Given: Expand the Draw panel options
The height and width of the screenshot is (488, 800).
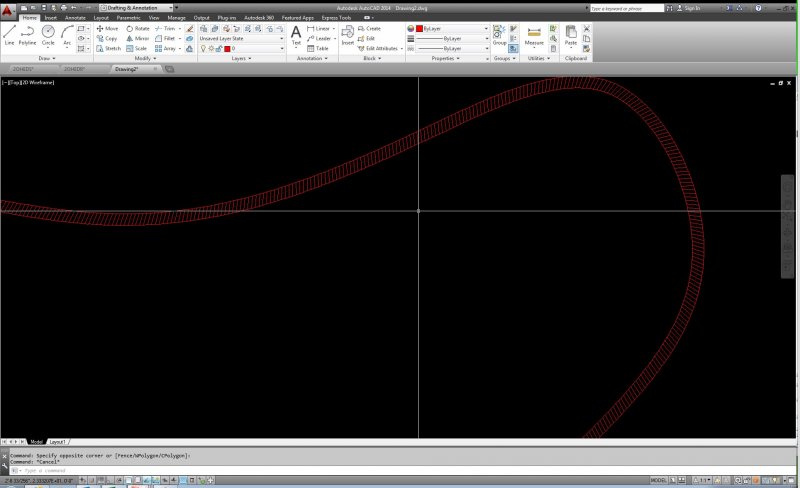Looking at the screenshot, I should pyautogui.click(x=48, y=58).
